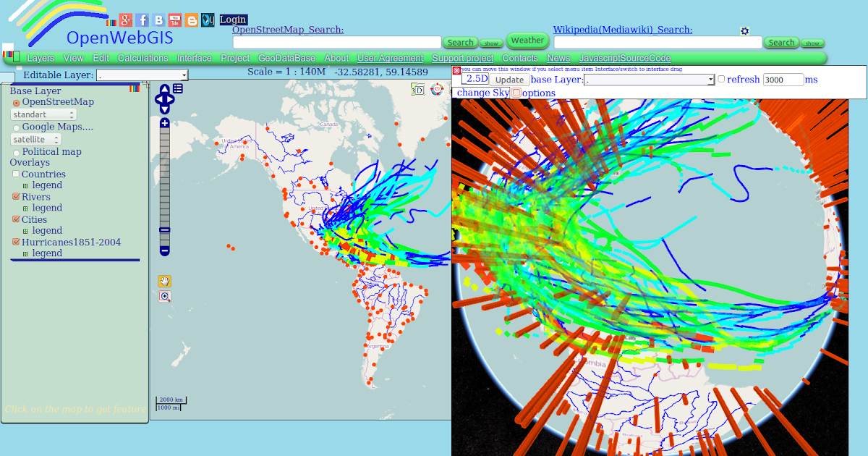Click the 3000 ms refresh interval field
Viewport: 868px width, 456px height.
tap(783, 80)
